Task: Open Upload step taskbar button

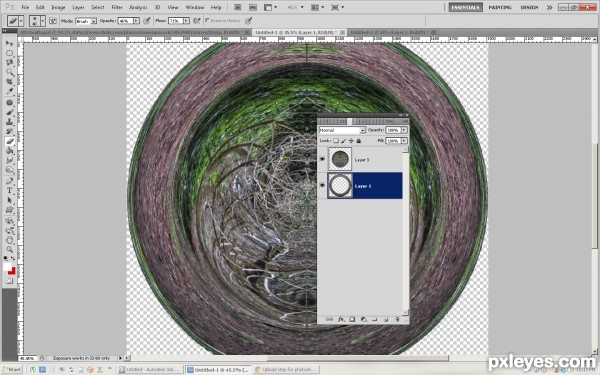Action: tap(286, 369)
